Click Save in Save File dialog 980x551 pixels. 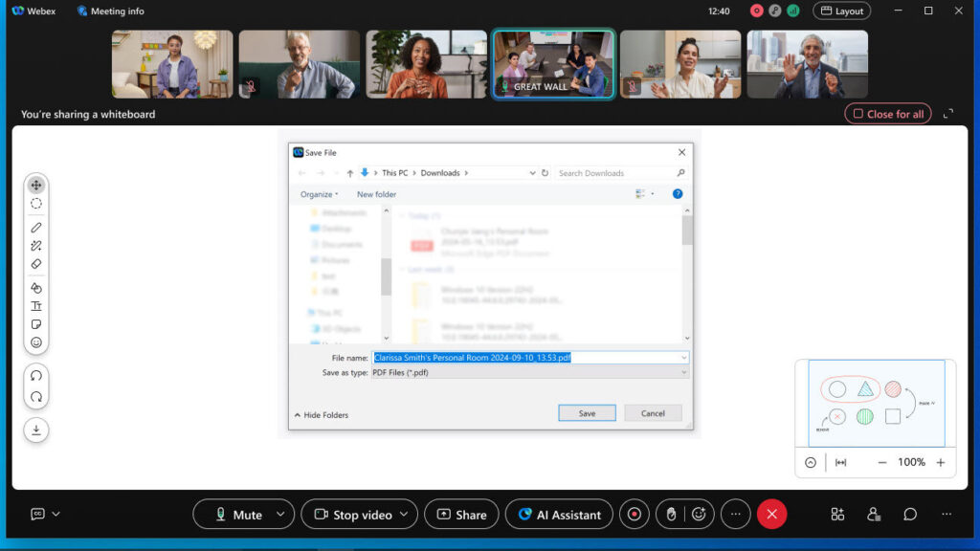[587, 413]
